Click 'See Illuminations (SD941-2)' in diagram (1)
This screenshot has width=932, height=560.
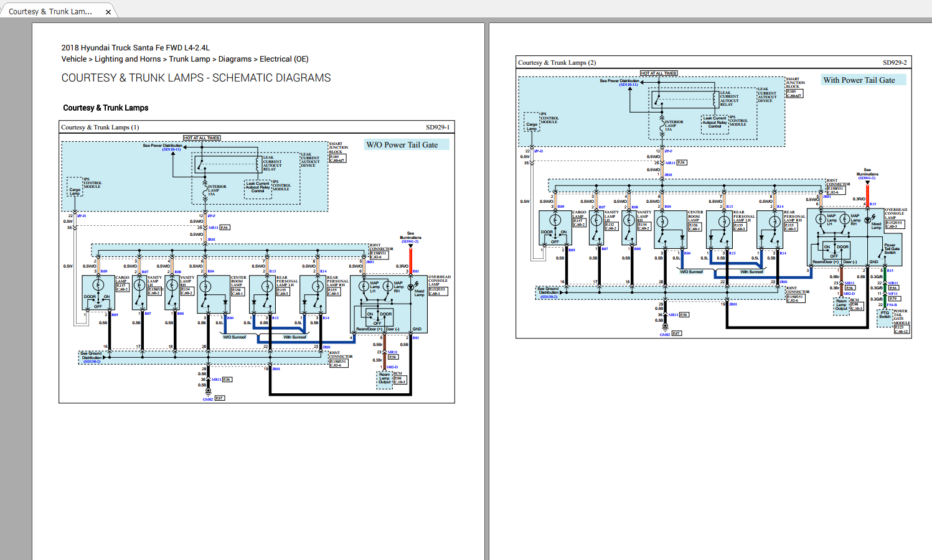pos(410,237)
